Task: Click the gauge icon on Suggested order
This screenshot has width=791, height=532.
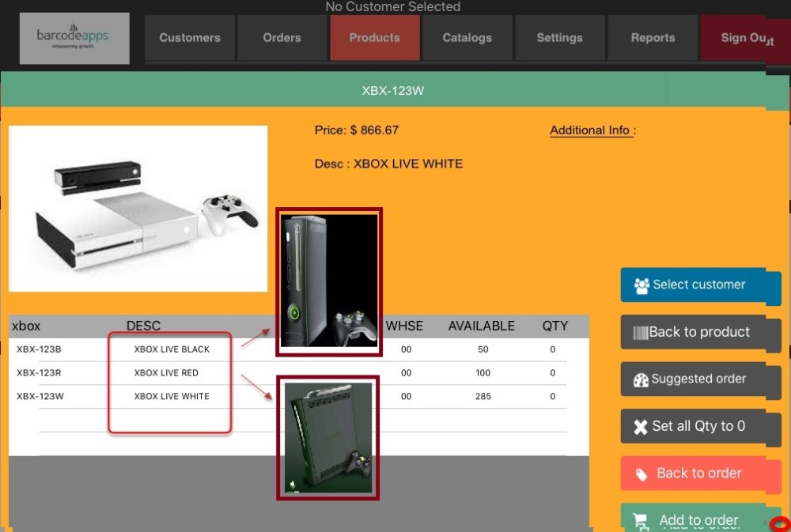Action: (x=641, y=379)
